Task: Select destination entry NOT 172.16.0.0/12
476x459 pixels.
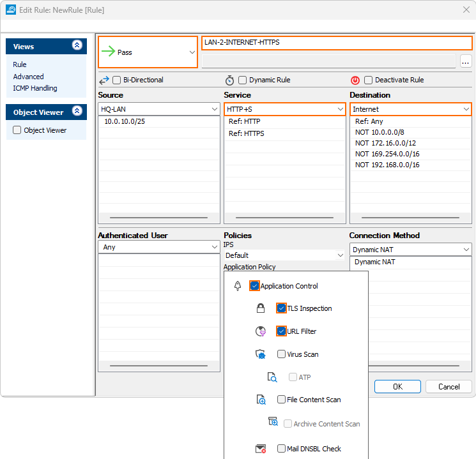Action: [x=411, y=143]
